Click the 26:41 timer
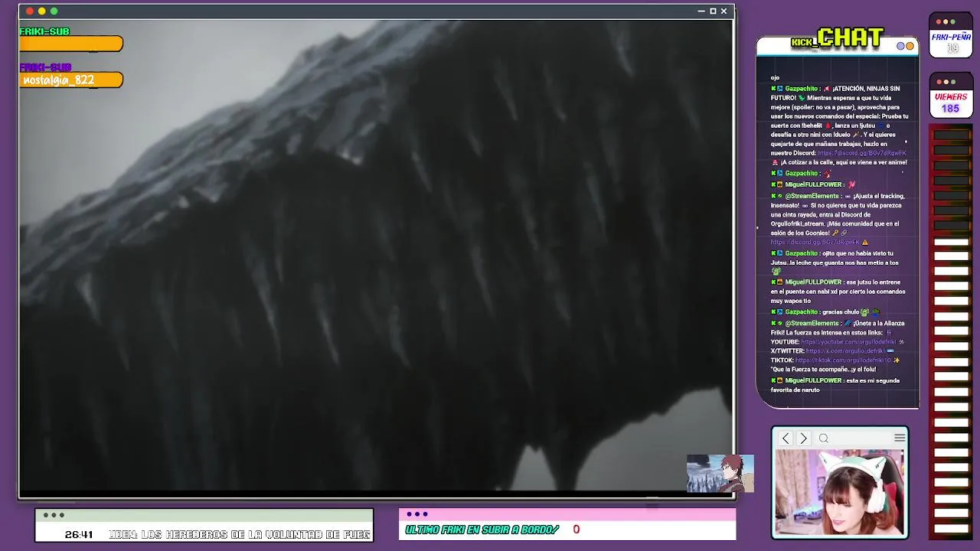 tap(79, 534)
